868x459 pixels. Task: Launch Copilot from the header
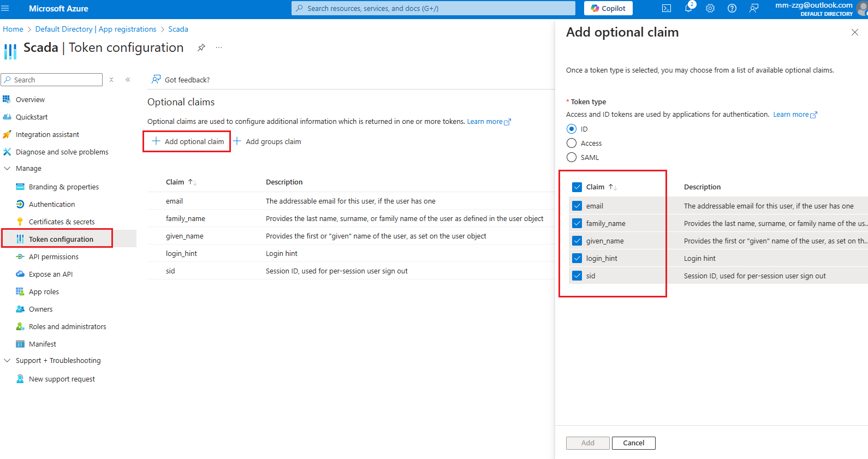(608, 8)
